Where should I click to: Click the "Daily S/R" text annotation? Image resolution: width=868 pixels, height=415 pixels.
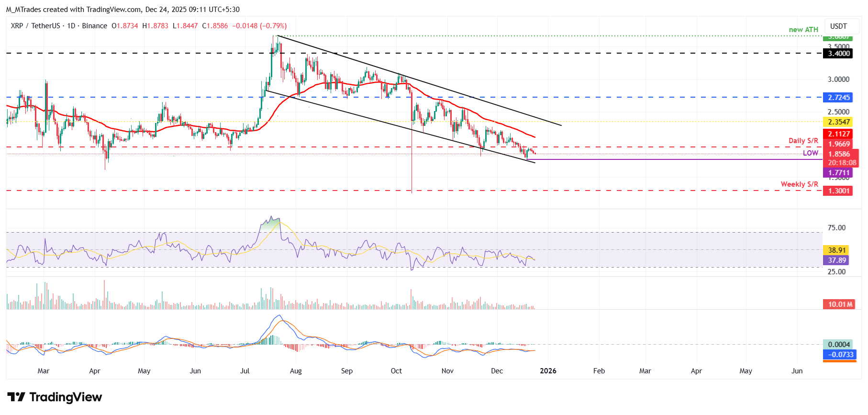tap(803, 141)
